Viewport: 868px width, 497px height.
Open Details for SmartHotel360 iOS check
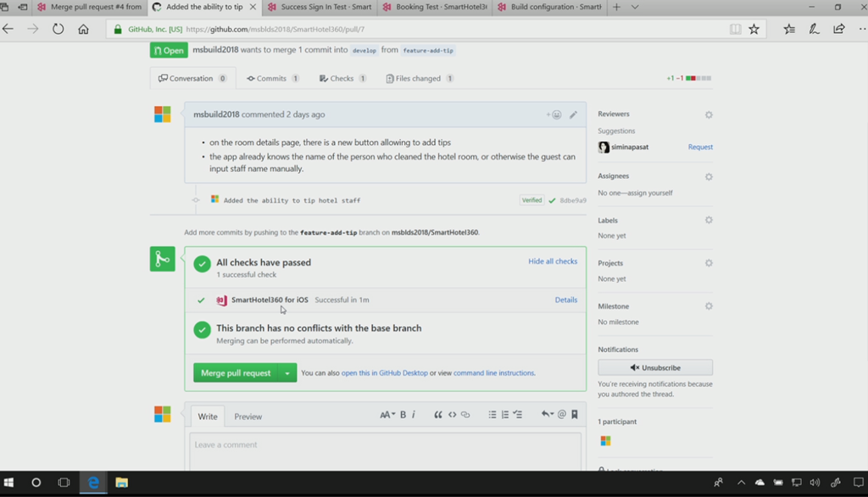pos(565,299)
